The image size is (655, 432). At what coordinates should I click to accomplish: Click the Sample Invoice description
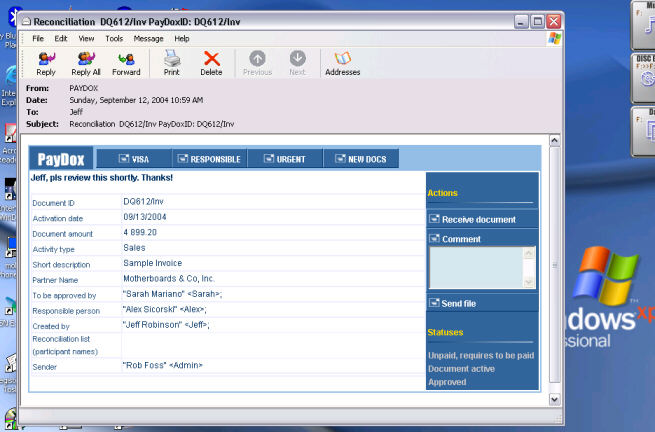(x=152, y=263)
